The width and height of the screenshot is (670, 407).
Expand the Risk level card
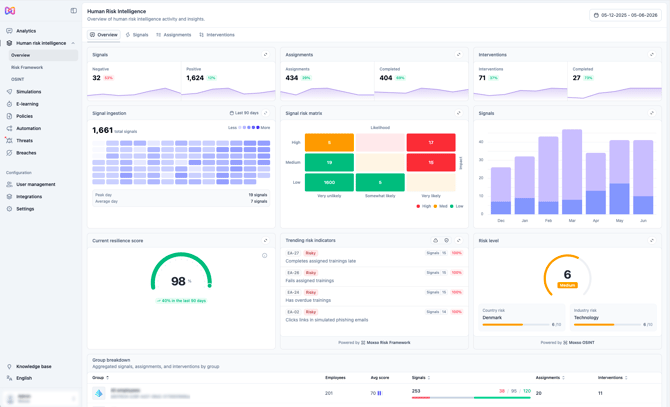652,240
